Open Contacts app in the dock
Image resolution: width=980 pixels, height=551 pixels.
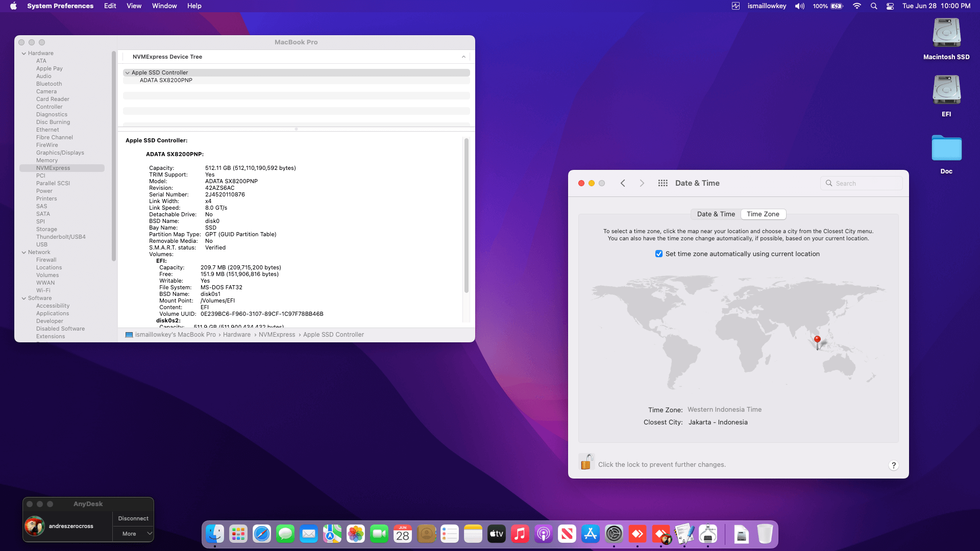pyautogui.click(x=426, y=534)
